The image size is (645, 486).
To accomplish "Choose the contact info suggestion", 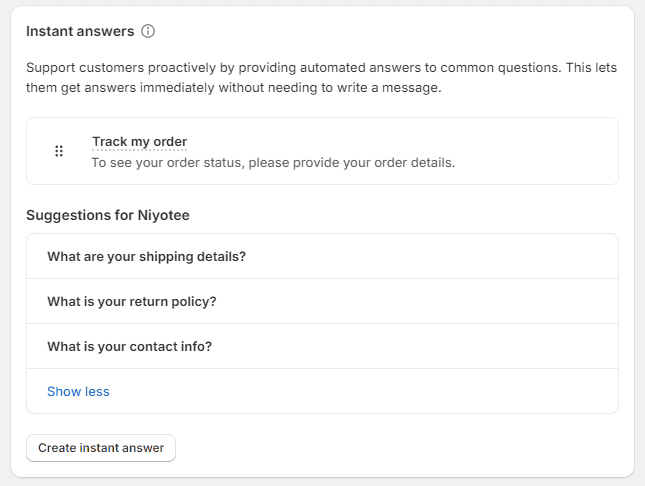I will click(322, 346).
